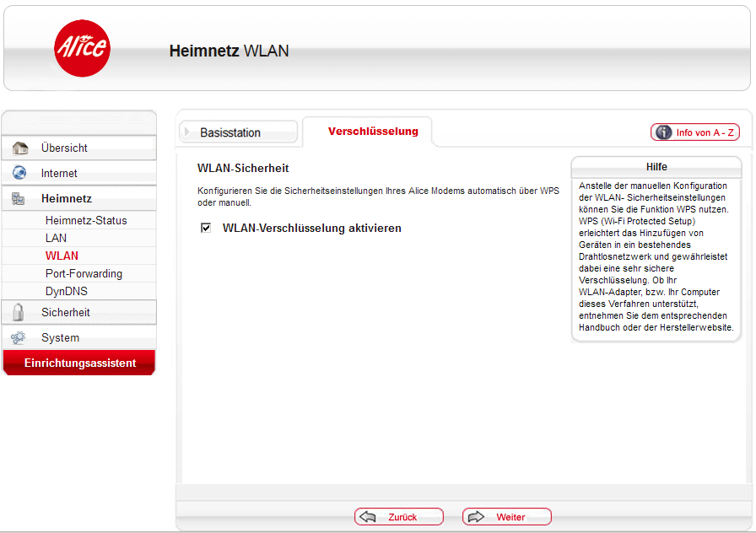
Task: Click the left arrow icon on Zurück
Action: pos(368,517)
